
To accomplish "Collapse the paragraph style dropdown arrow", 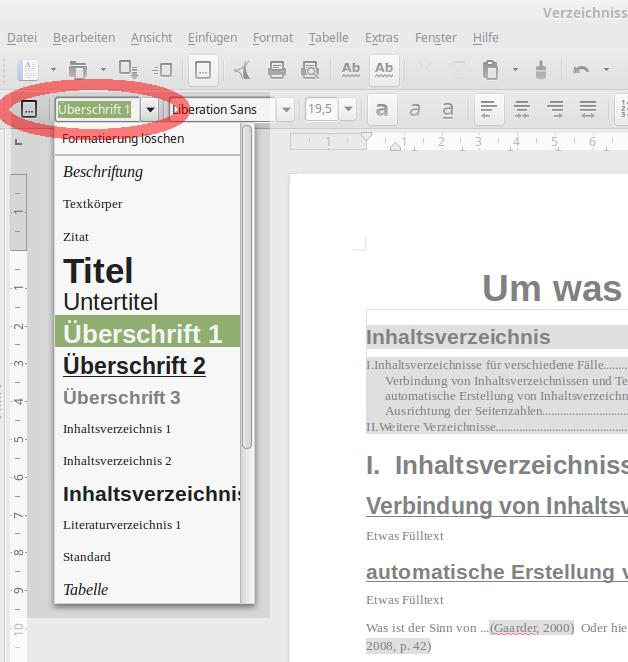I will point(150,109).
